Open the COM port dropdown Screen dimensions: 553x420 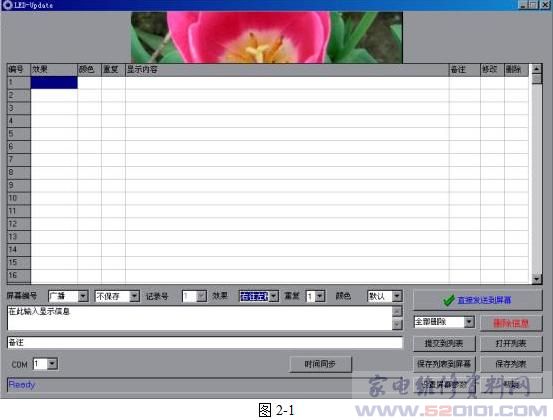(x=52, y=364)
